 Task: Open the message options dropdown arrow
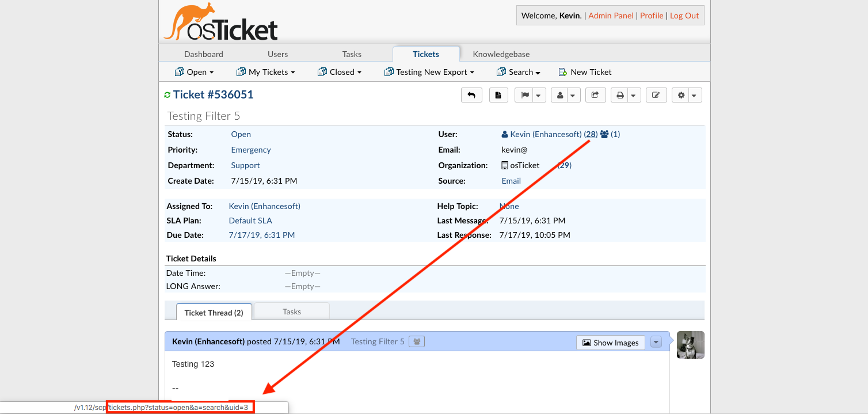pos(656,341)
